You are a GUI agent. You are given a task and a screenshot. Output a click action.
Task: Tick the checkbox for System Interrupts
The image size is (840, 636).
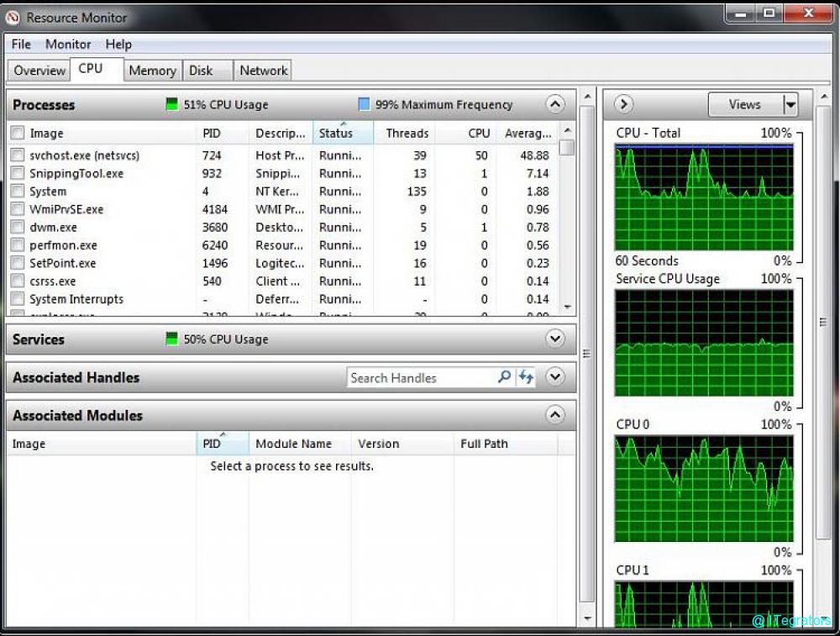coord(18,299)
